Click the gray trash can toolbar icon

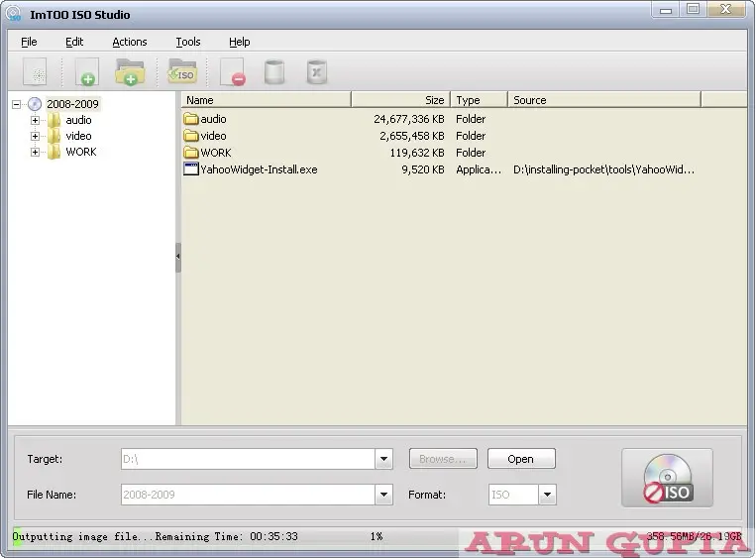click(x=274, y=72)
